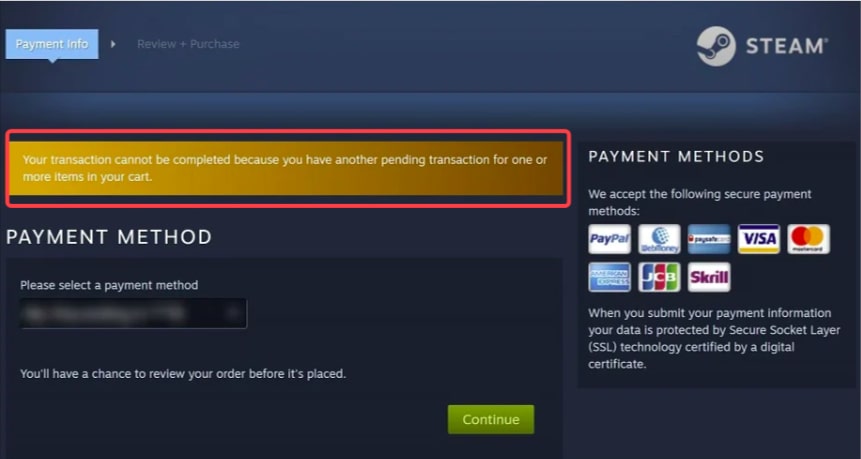Go to Review + Purchase step
Screen dimensions: 861x459
(188, 44)
